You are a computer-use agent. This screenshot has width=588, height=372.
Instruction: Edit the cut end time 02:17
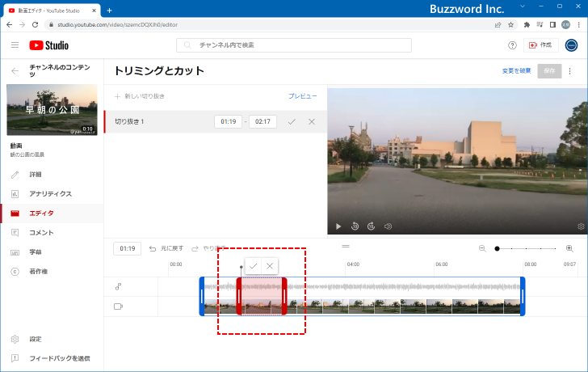[262, 121]
